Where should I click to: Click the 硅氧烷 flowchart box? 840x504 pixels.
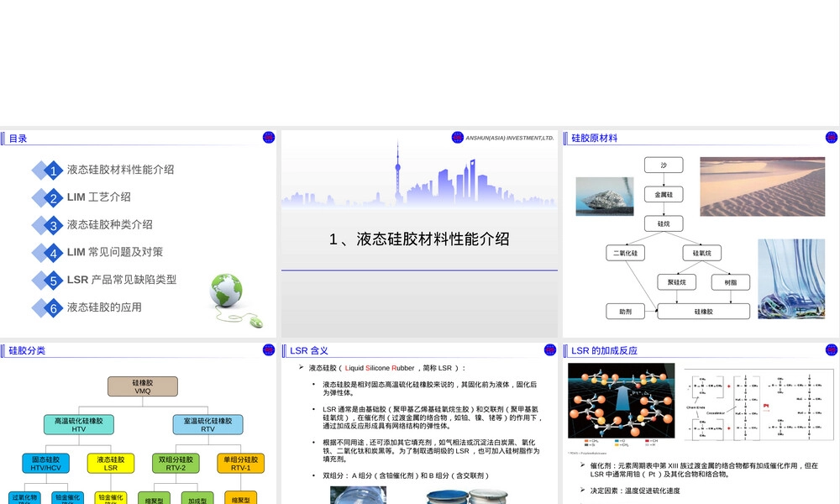(x=701, y=253)
